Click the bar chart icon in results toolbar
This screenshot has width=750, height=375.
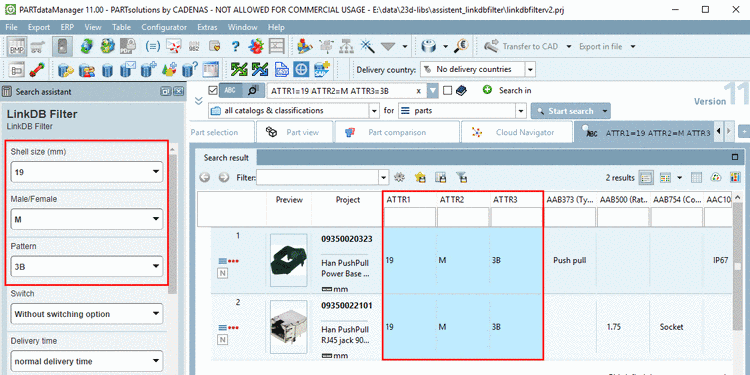tap(734, 178)
